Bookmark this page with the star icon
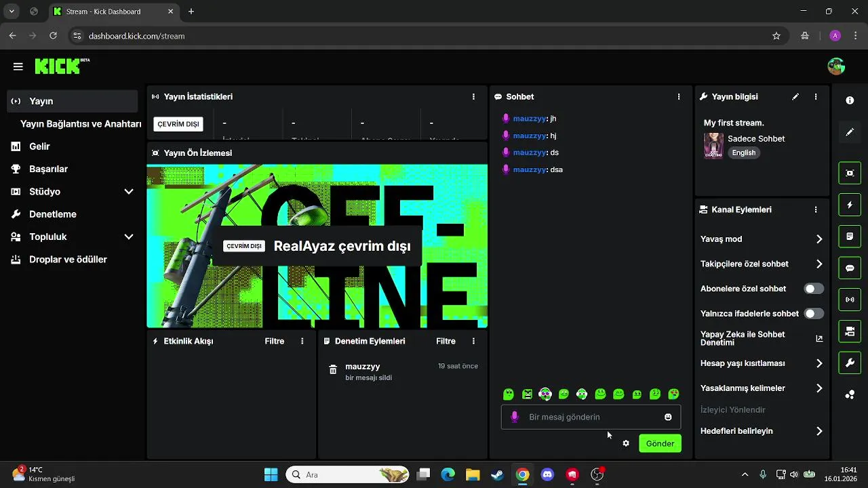Image resolution: width=868 pixels, height=488 pixels. coord(776,36)
